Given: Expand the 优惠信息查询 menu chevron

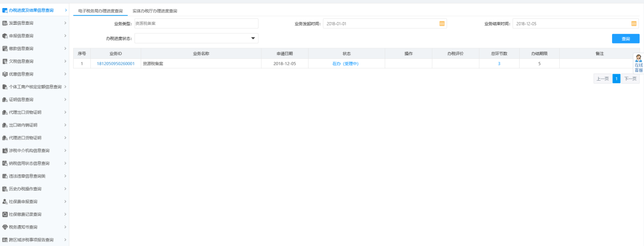Looking at the screenshot, I should pyautogui.click(x=65, y=74).
